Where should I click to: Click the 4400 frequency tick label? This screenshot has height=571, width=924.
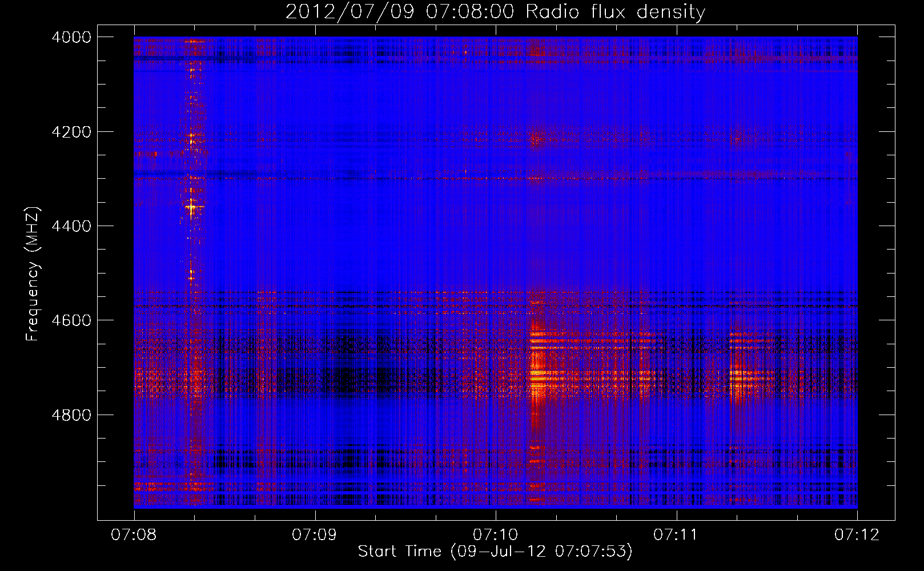pos(71,226)
